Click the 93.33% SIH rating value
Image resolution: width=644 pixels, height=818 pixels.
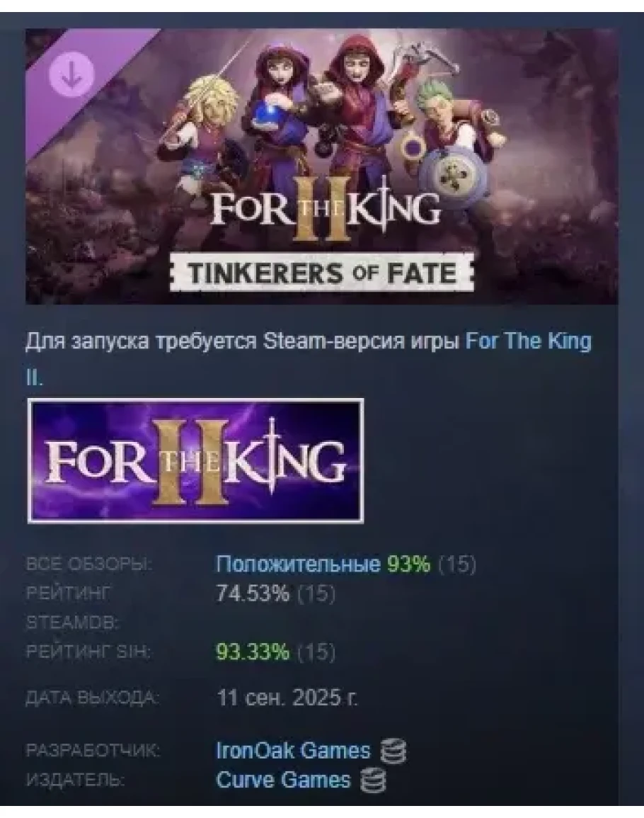click(x=253, y=652)
